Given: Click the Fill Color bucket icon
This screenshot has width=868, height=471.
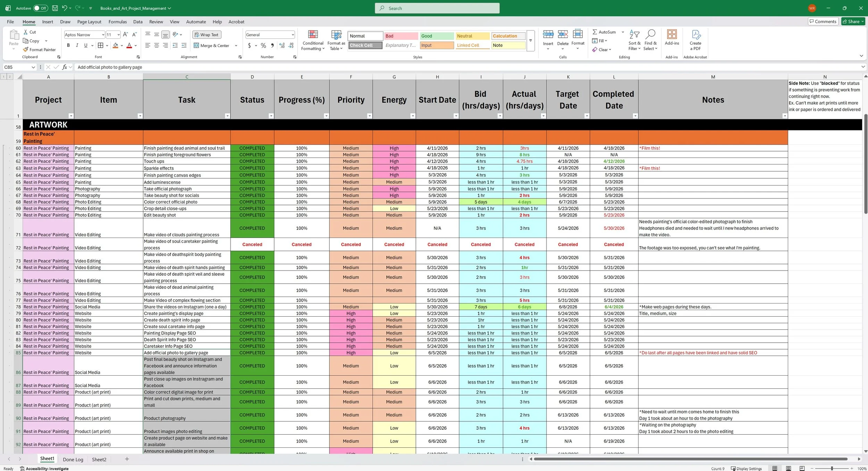Looking at the screenshot, I should coord(116,45).
